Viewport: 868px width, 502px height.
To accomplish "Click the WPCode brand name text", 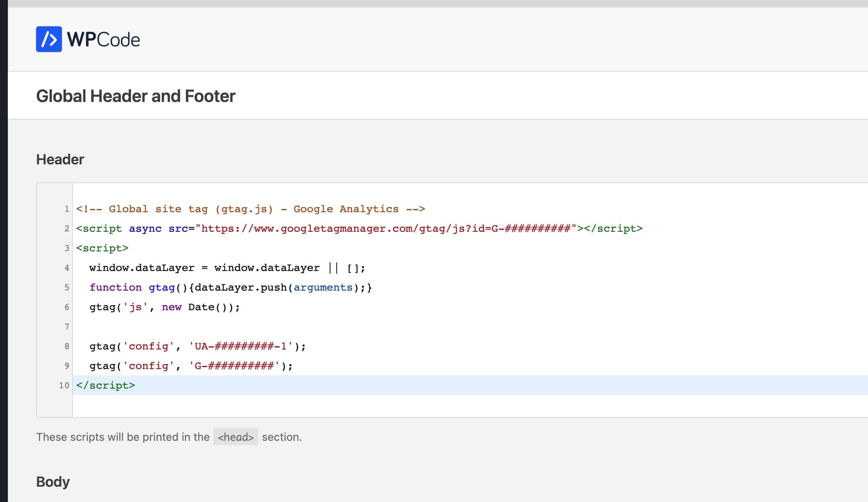I will [104, 40].
